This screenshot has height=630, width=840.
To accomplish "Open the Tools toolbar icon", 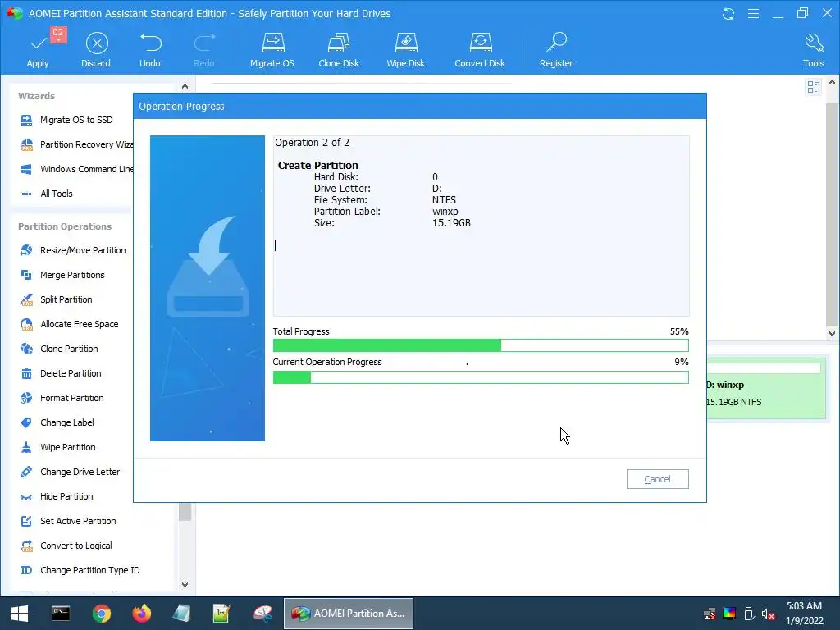I will pyautogui.click(x=813, y=50).
